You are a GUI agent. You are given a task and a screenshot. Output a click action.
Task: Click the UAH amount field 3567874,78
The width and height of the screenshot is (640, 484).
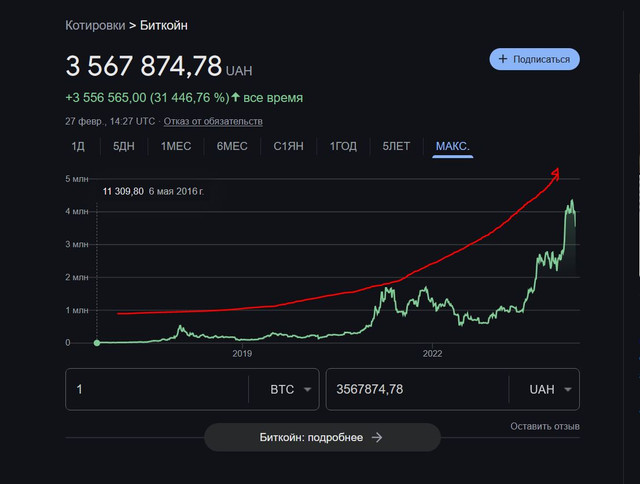[x=417, y=389]
